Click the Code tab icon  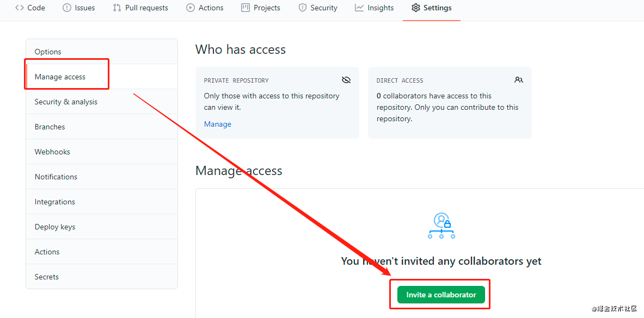[20, 8]
